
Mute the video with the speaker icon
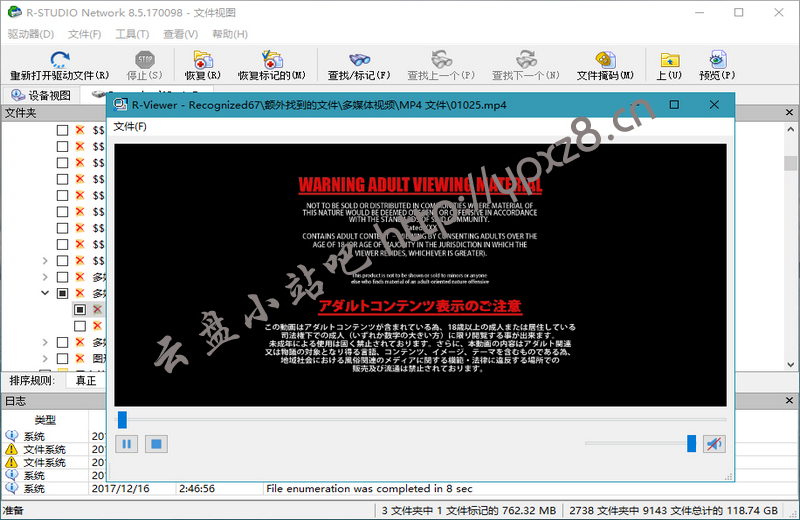[713, 443]
